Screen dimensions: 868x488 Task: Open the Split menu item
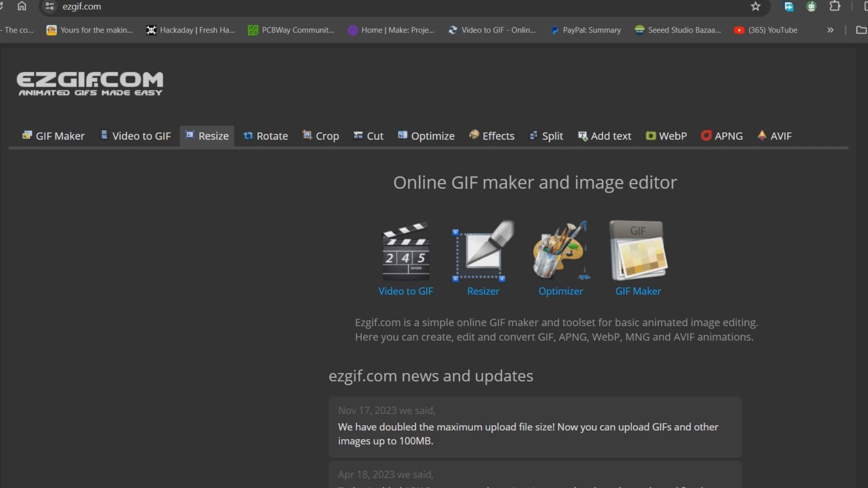coord(546,136)
